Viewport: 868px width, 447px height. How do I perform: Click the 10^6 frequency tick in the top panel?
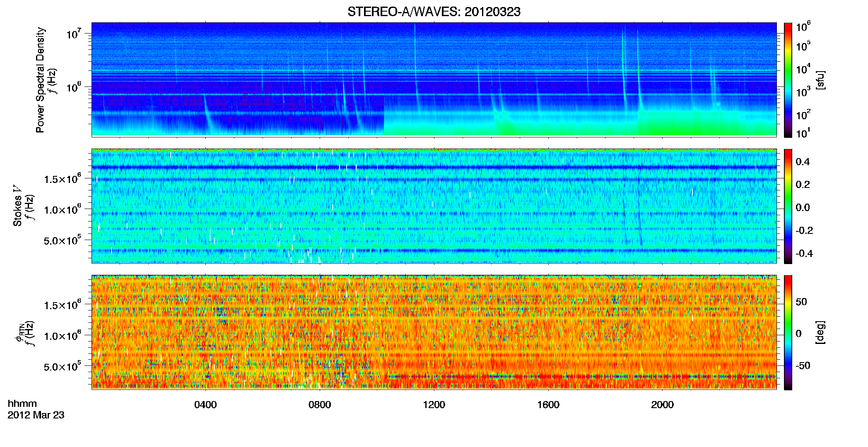pos(73,87)
